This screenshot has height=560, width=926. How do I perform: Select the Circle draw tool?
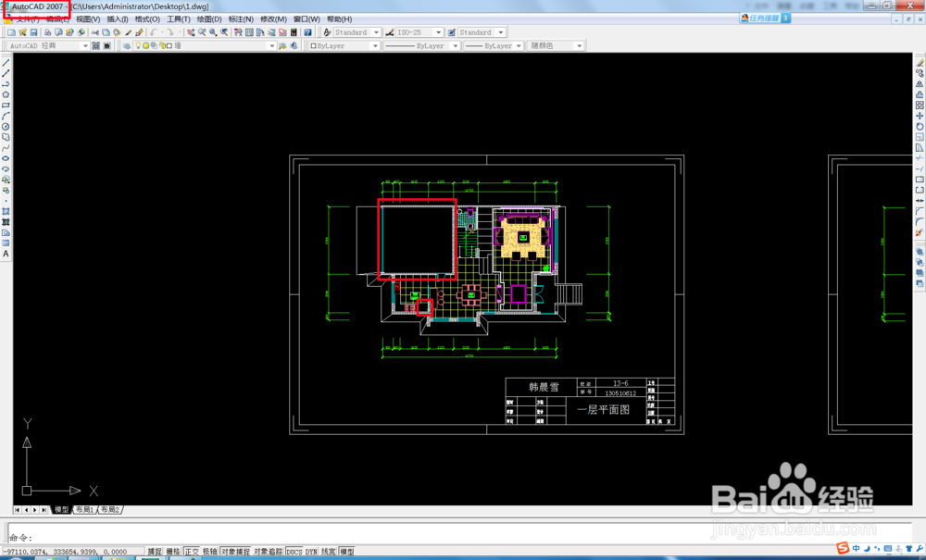tap(6, 127)
